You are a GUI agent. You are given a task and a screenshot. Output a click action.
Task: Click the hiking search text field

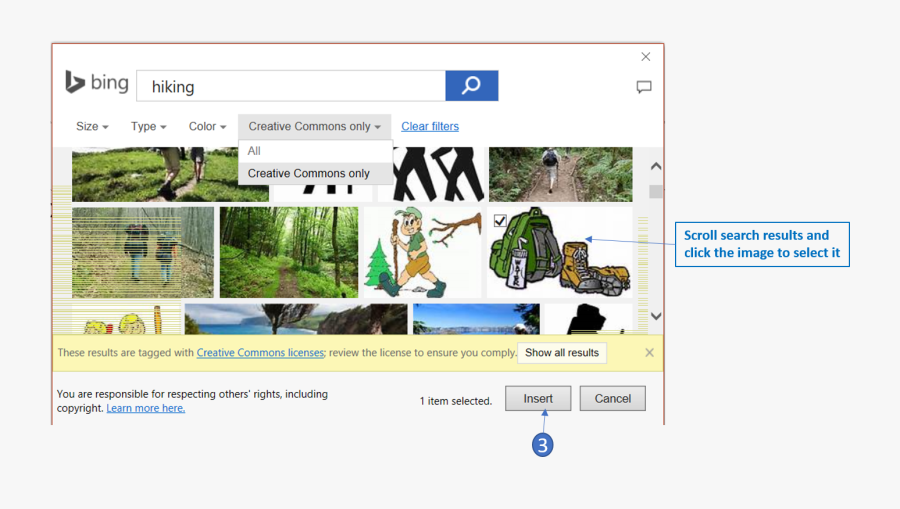(x=291, y=86)
